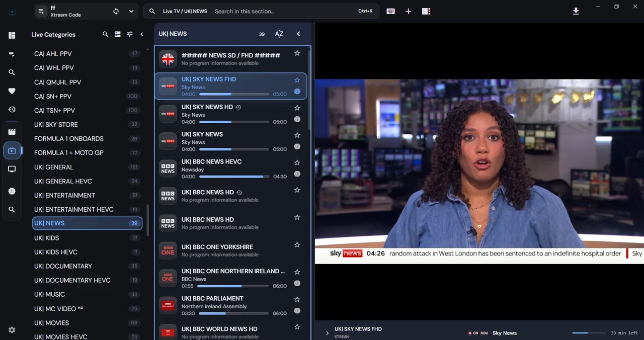Play UK| SKY NEWS HD channel
This screenshot has height=340, width=644.
click(231, 114)
